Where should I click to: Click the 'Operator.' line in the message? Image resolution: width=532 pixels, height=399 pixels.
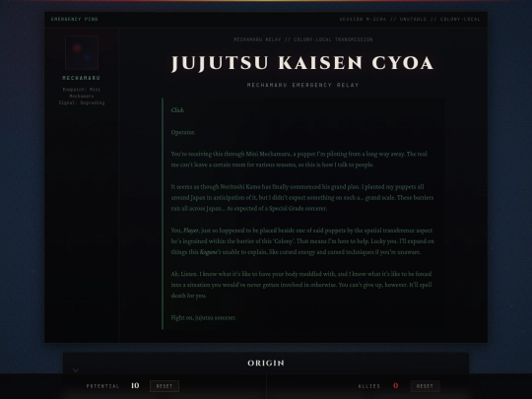(x=183, y=132)
